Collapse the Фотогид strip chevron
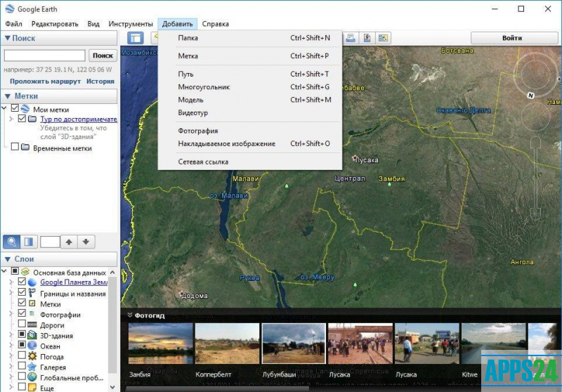 130,315
